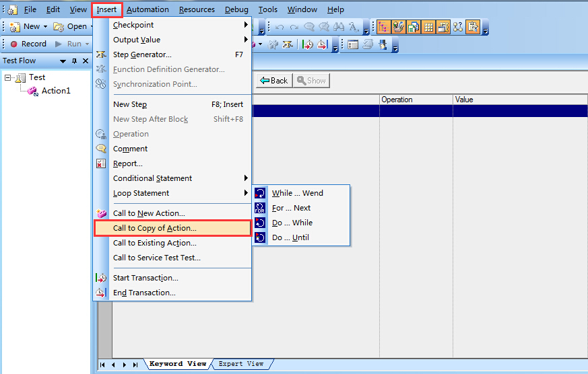The image size is (588, 374).
Task: Choose Call to New Action...
Action: [x=172, y=213]
